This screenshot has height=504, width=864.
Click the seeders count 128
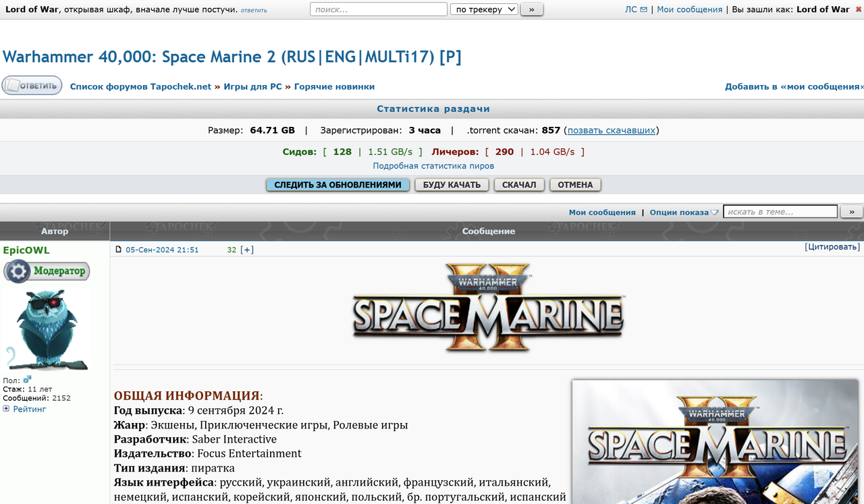pyautogui.click(x=342, y=152)
